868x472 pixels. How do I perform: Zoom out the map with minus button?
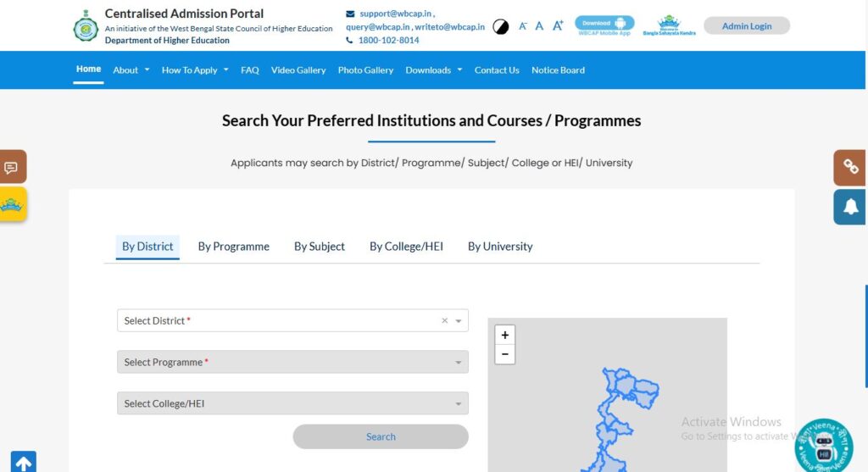505,354
